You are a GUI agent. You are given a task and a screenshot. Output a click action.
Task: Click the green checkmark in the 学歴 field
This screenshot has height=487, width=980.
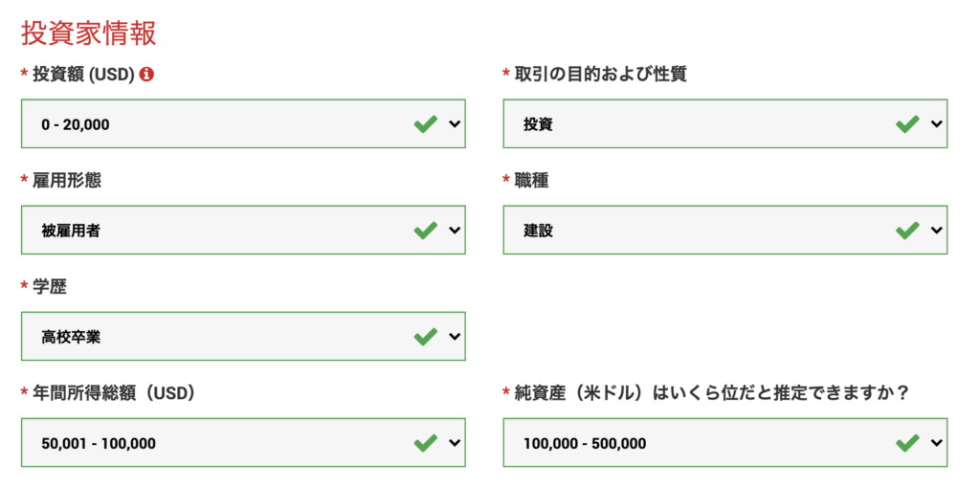426,337
